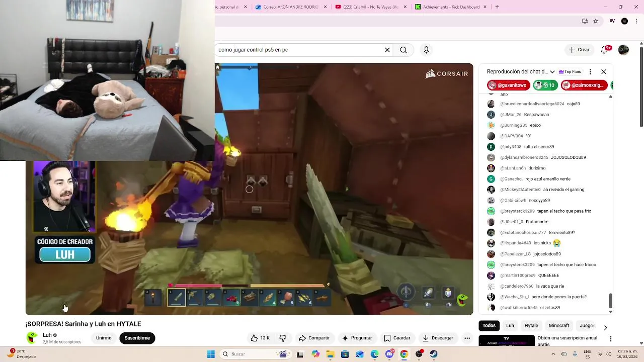This screenshot has width=644, height=362.
Task: Close the Cris MJ YouTube tab
Action: tap(406, 7)
